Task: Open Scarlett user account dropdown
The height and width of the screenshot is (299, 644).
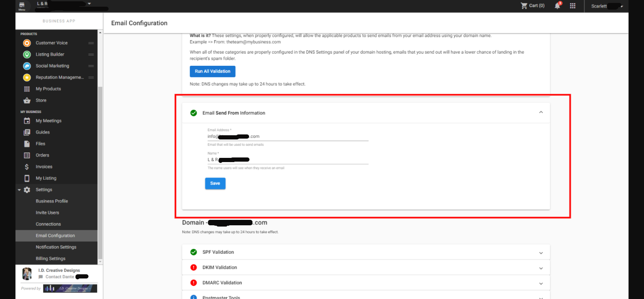Action: tap(607, 6)
